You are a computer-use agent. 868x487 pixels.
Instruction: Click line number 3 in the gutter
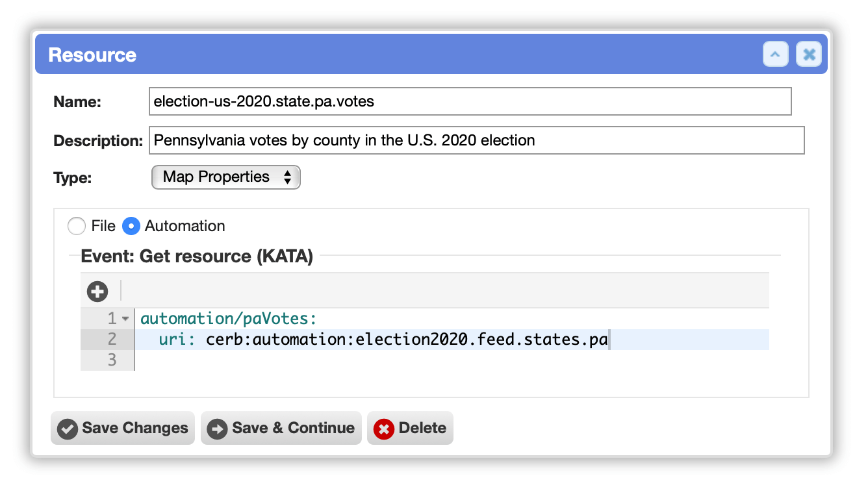pos(112,360)
